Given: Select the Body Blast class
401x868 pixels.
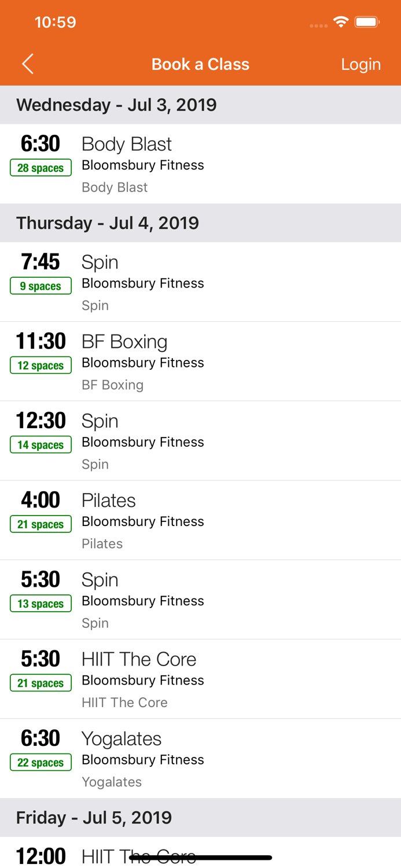Looking at the screenshot, I should point(127,144).
